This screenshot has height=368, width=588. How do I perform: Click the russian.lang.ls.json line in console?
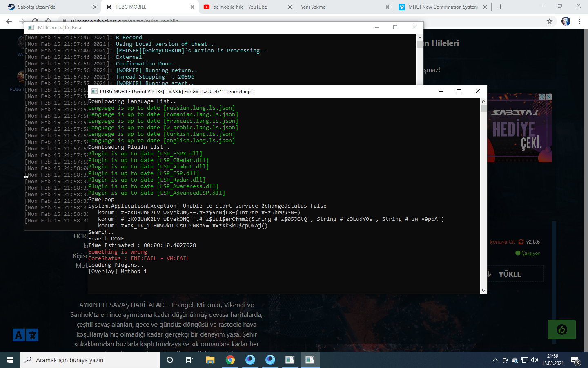point(162,108)
